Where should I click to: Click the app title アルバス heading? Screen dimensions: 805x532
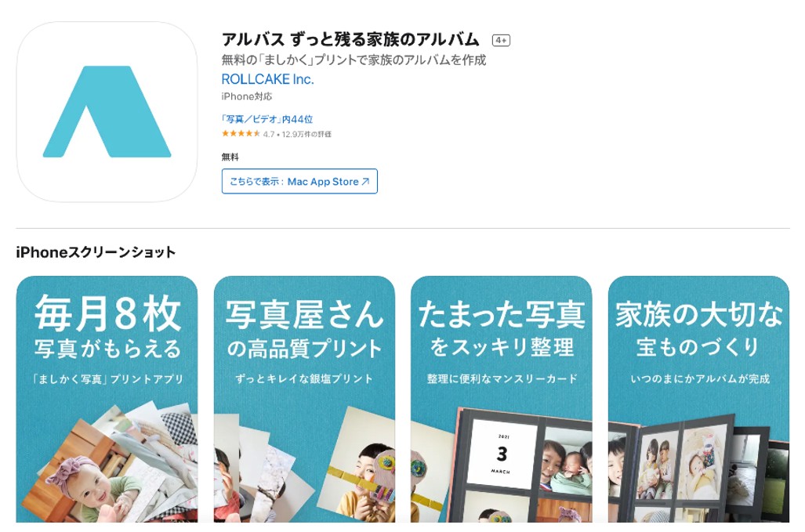[350, 39]
